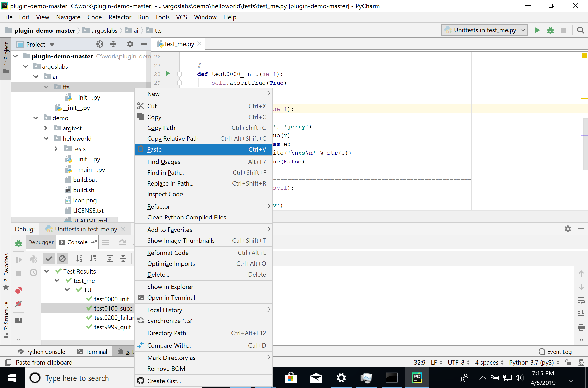Rerun debug with green bug icon in Debug panel

[x=19, y=243]
